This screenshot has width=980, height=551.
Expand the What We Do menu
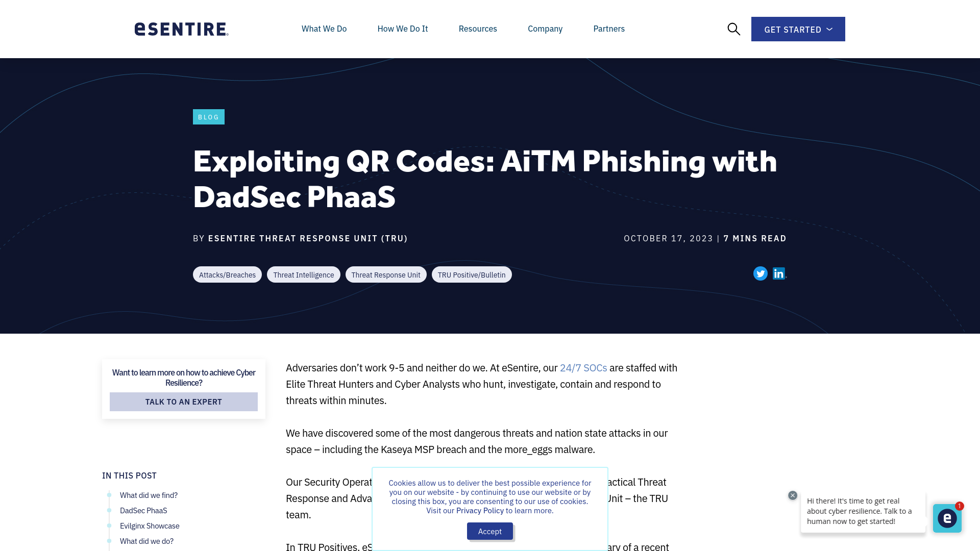(324, 29)
